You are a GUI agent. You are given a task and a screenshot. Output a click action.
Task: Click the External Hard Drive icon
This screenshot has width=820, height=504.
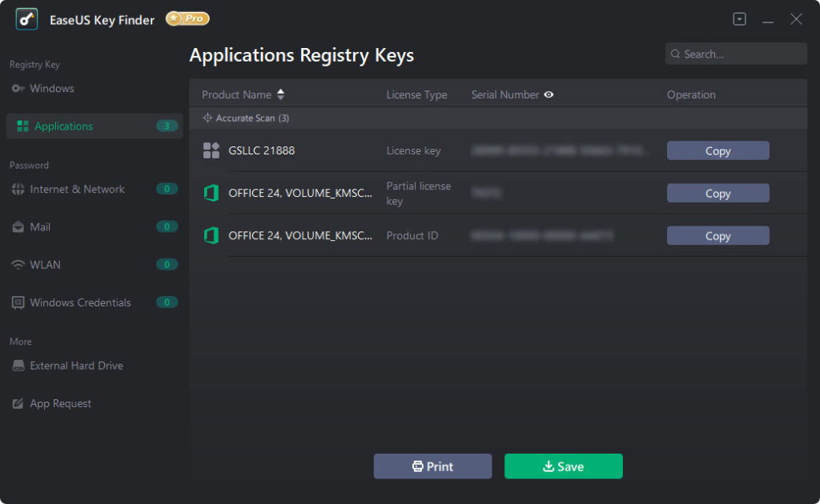[18, 366]
